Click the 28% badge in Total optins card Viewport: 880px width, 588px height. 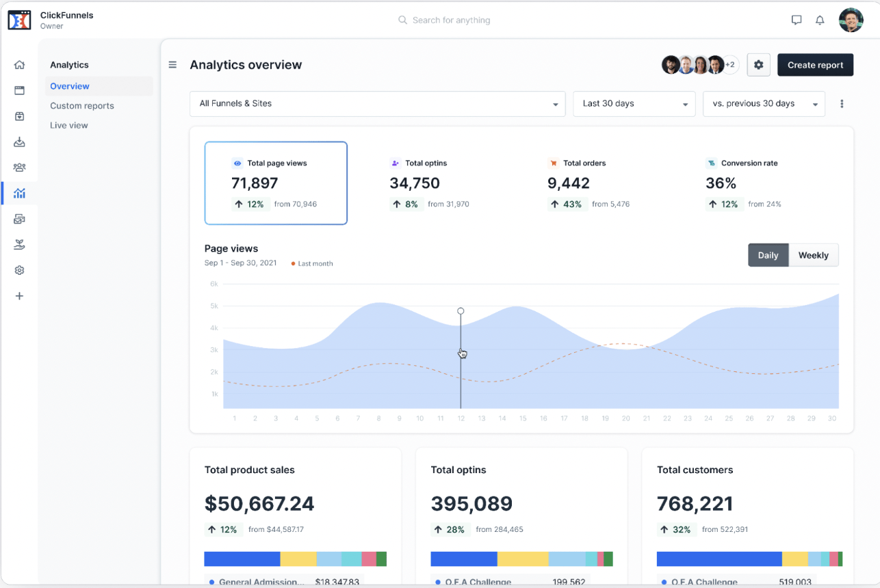pyautogui.click(x=450, y=529)
